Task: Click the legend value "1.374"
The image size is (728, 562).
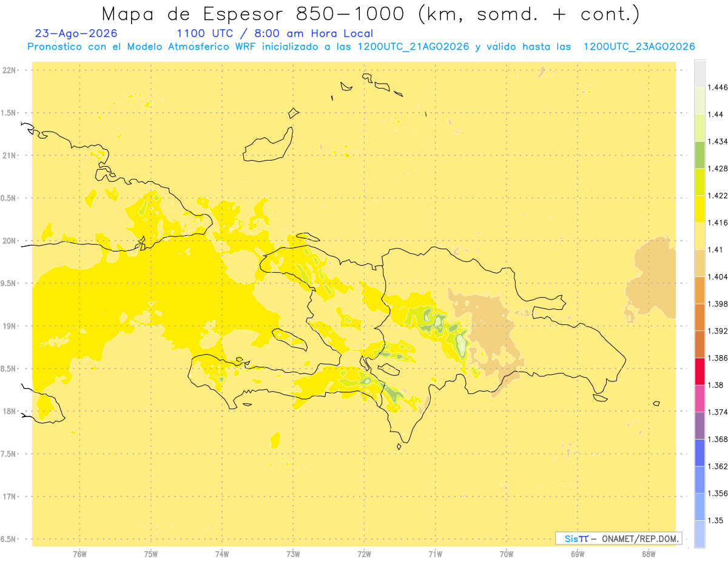Action: (718, 412)
